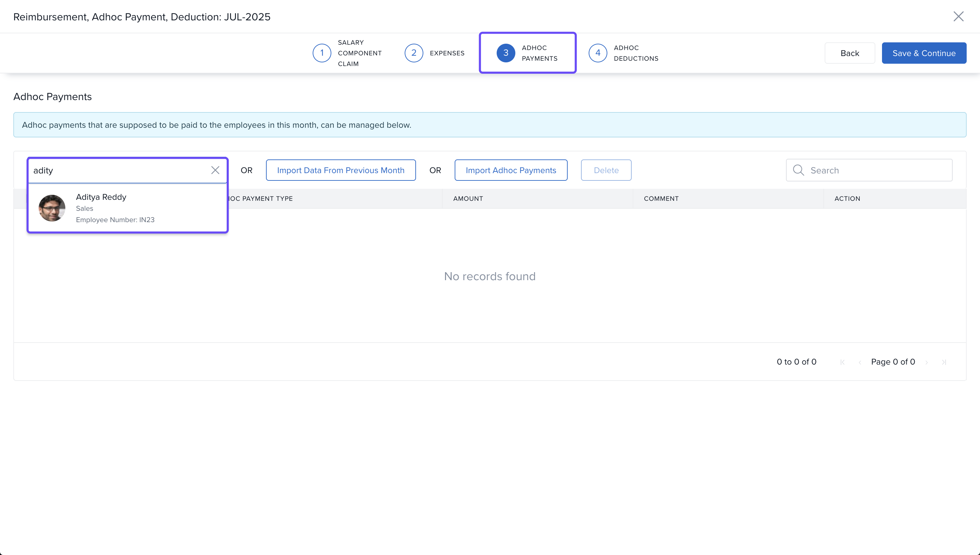The width and height of the screenshot is (980, 555).
Task: Click Aditya Reddy's profile photo
Action: 52,208
